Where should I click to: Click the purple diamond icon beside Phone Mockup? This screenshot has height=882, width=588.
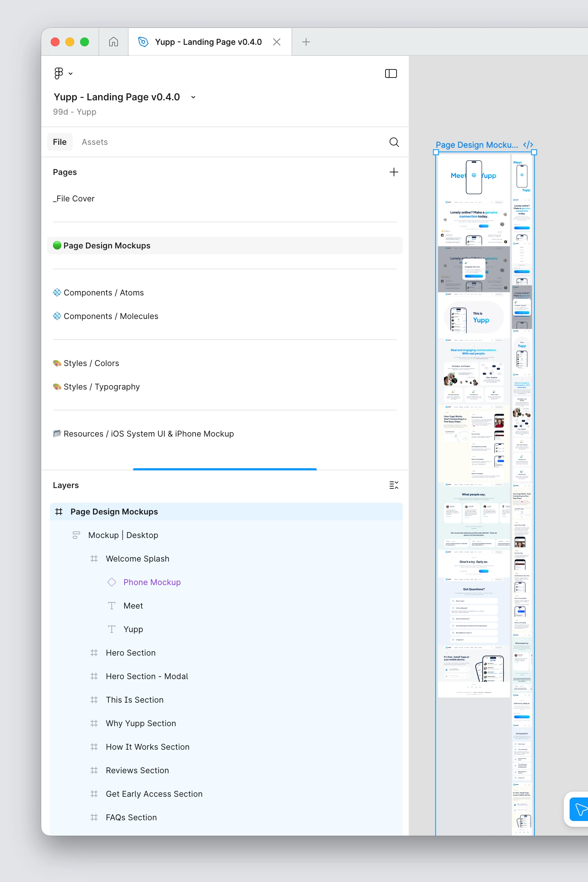(x=112, y=582)
